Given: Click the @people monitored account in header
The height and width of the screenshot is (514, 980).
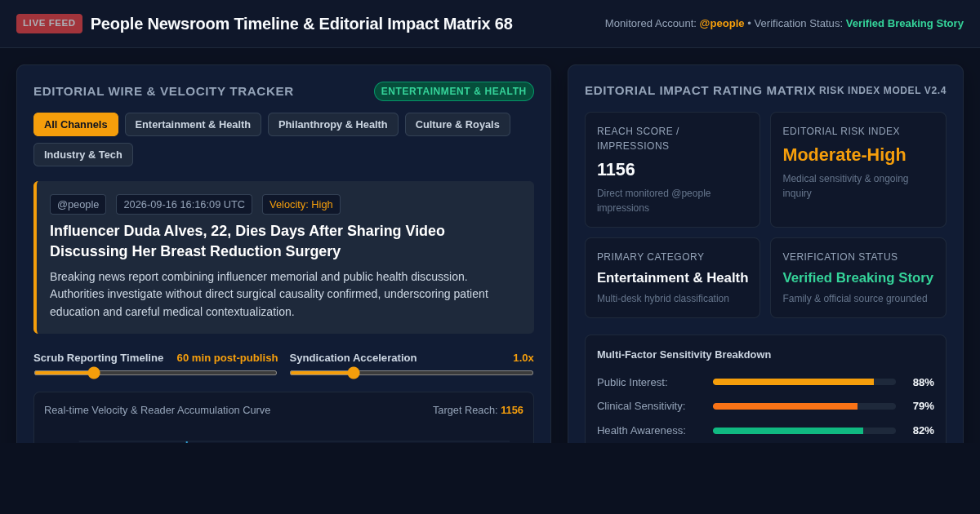Looking at the screenshot, I should tap(722, 23).
